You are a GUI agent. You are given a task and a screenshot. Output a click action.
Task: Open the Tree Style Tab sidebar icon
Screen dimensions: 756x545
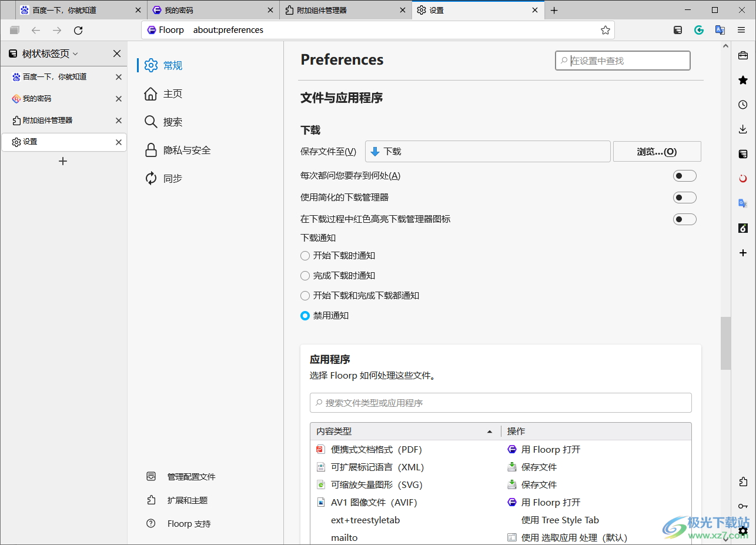click(743, 153)
